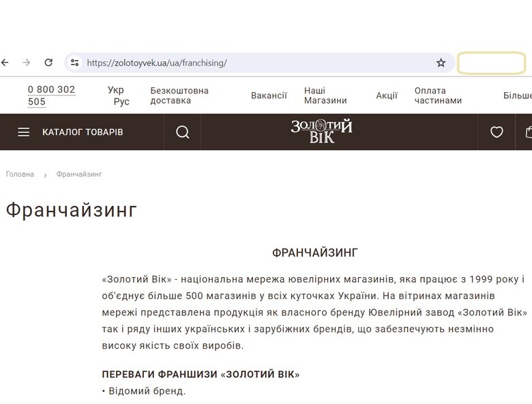Click the paragraph starting «Золотий Вік» - національна
The height and width of the screenshot is (404, 532).
(314, 313)
